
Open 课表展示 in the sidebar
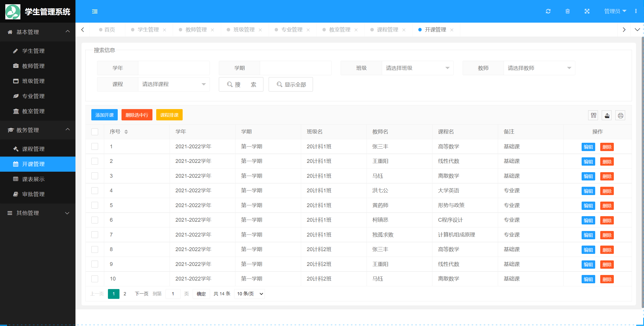point(38,179)
